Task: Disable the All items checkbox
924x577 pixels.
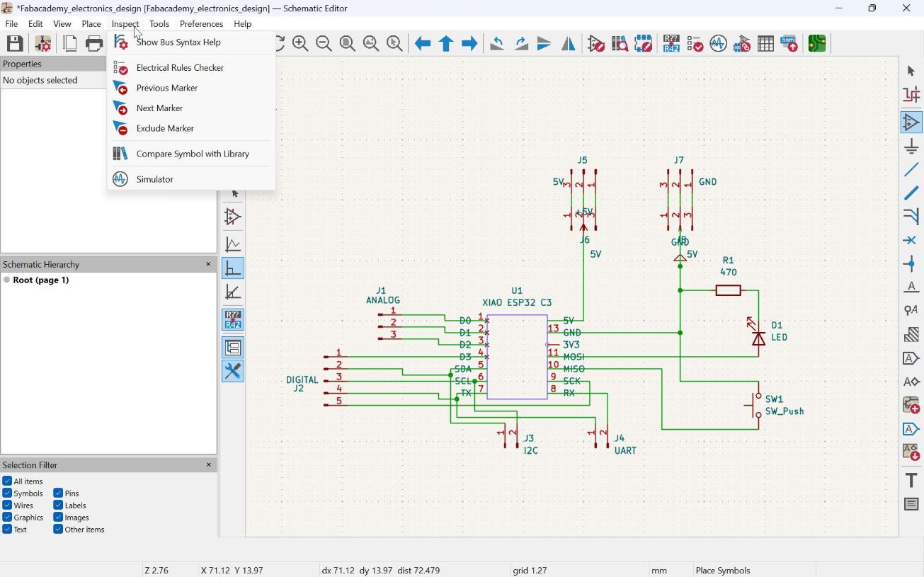Action: [x=7, y=481]
